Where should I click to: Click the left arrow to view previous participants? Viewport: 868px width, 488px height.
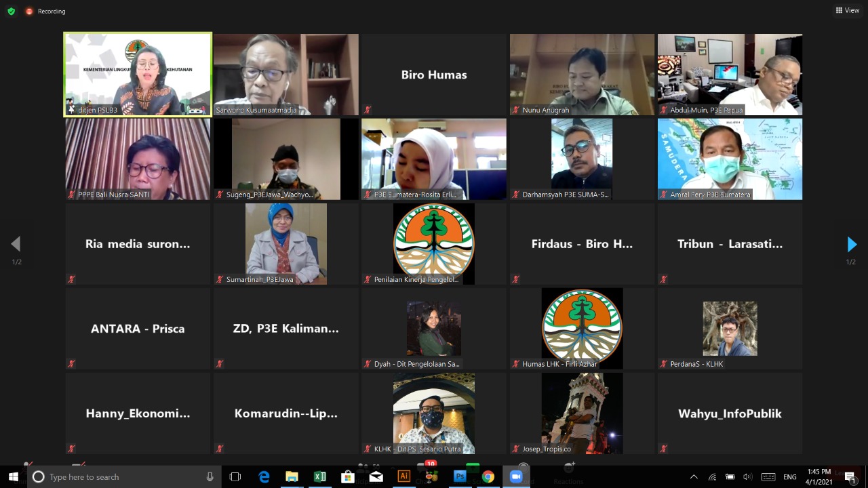coord(16,245)
